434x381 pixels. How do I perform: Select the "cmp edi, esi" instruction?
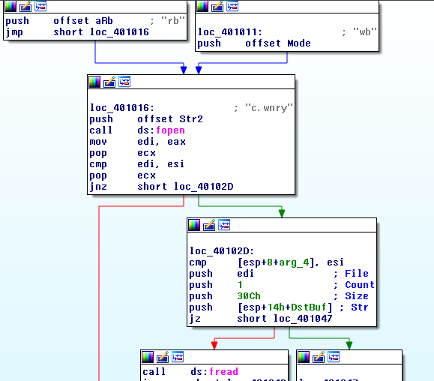pyautogui.click(x=137, y=164)
